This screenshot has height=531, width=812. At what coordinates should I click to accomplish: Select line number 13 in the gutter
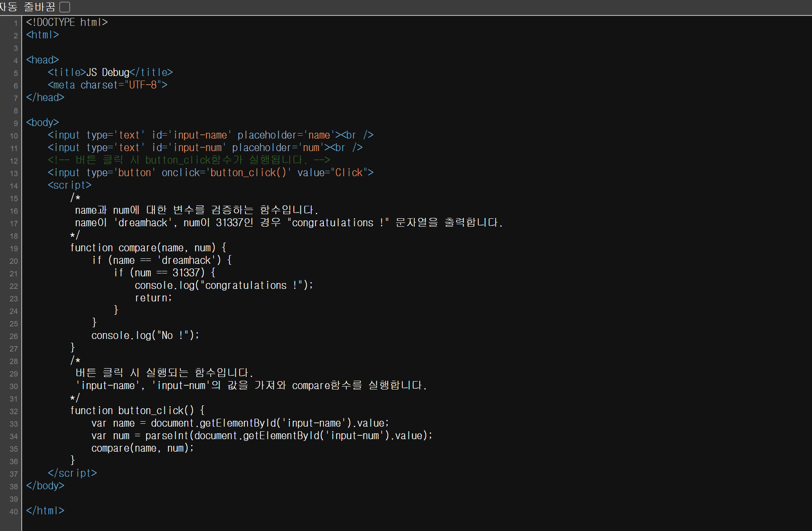(14, 174)
